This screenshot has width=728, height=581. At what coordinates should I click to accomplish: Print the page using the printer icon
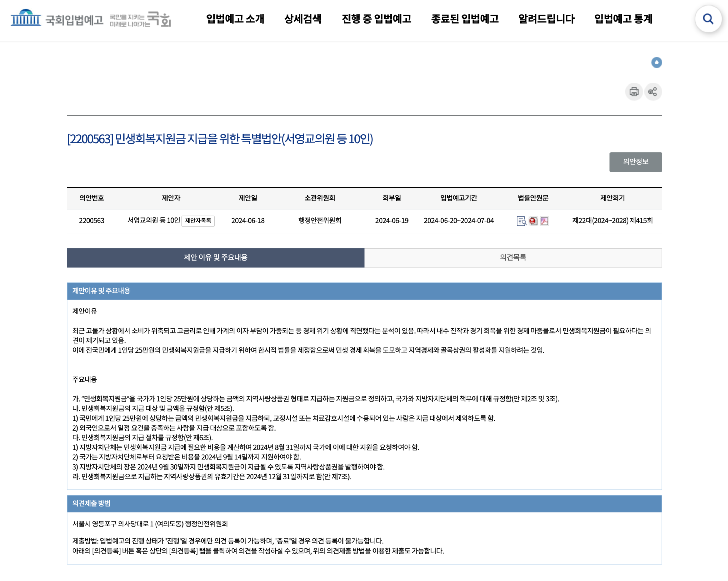634,91
